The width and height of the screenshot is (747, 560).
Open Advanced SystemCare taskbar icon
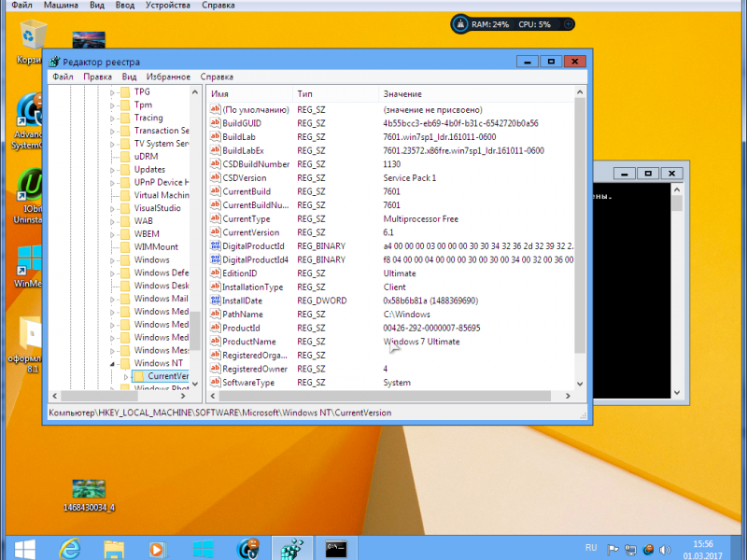(247, 549)
